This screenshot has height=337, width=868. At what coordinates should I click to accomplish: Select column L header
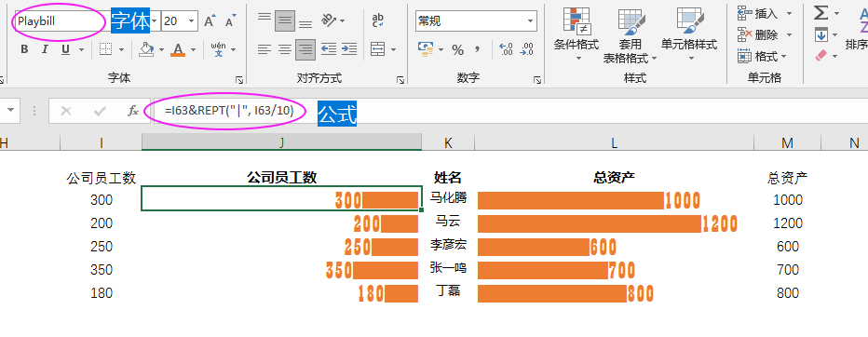click(x=614, y=142)
